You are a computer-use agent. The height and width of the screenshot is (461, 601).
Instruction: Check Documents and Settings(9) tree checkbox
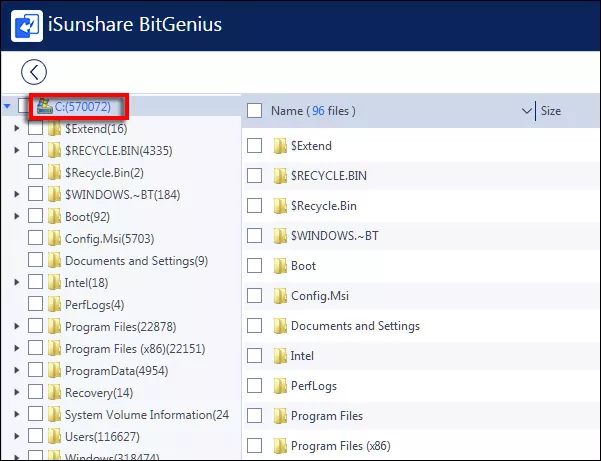[35, 260]
